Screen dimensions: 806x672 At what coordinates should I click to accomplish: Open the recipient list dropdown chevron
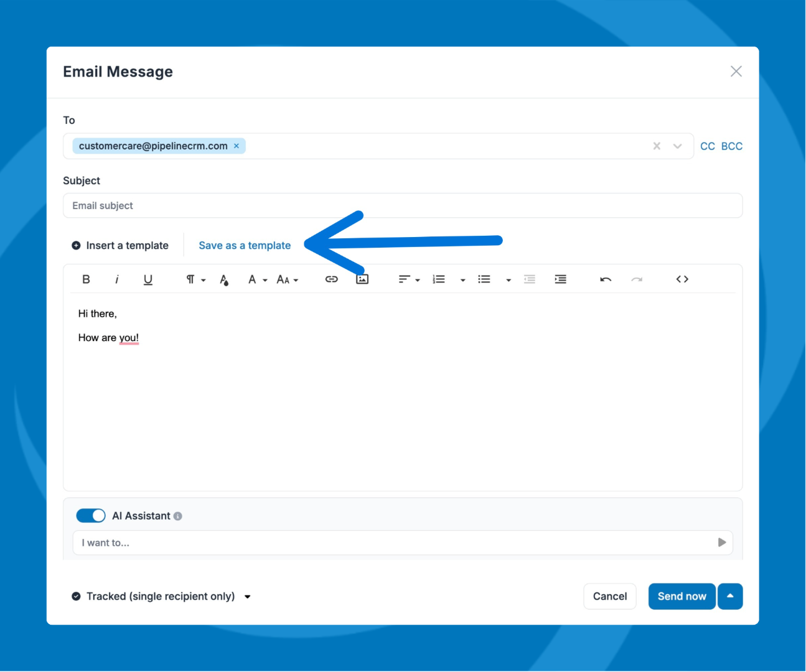point(677,146)
